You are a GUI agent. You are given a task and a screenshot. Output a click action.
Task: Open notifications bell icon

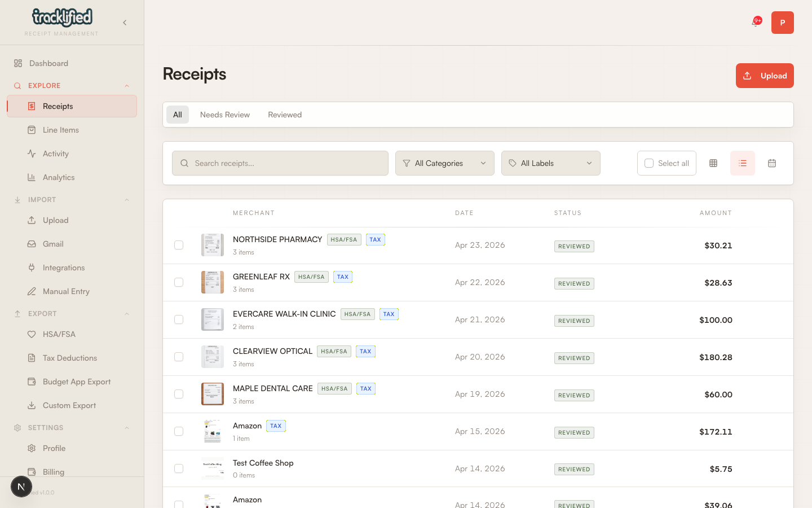coord(756,23)
